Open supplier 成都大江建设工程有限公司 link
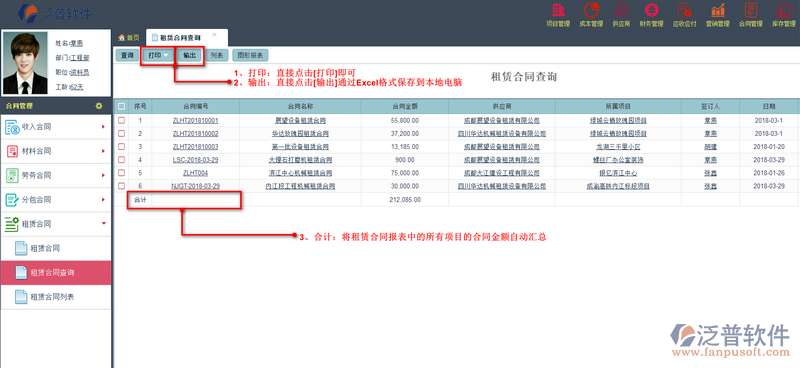Image resolution: width=800 pixels, height=368 pixels. 502,173
